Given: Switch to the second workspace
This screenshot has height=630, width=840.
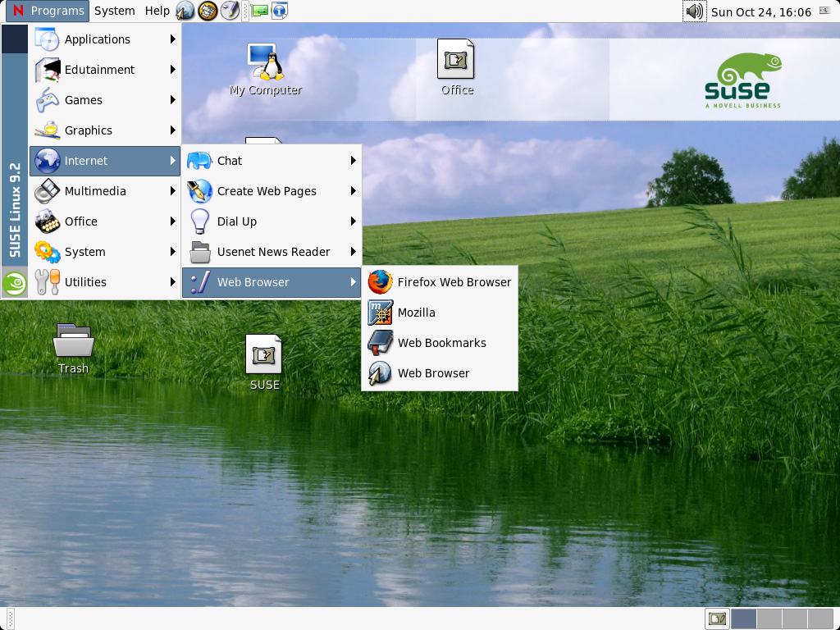Looking at the screenshot, I should (769, 619).
